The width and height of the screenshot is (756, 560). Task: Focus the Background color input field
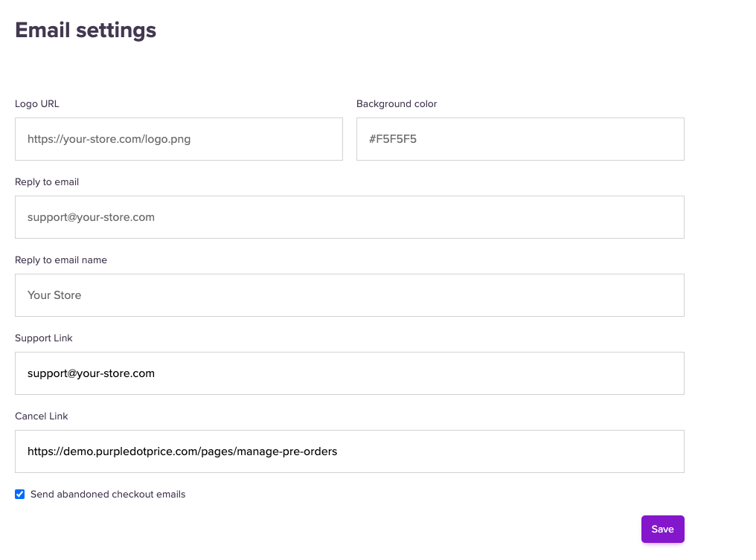pyautogui.click(x=520, y=139)
